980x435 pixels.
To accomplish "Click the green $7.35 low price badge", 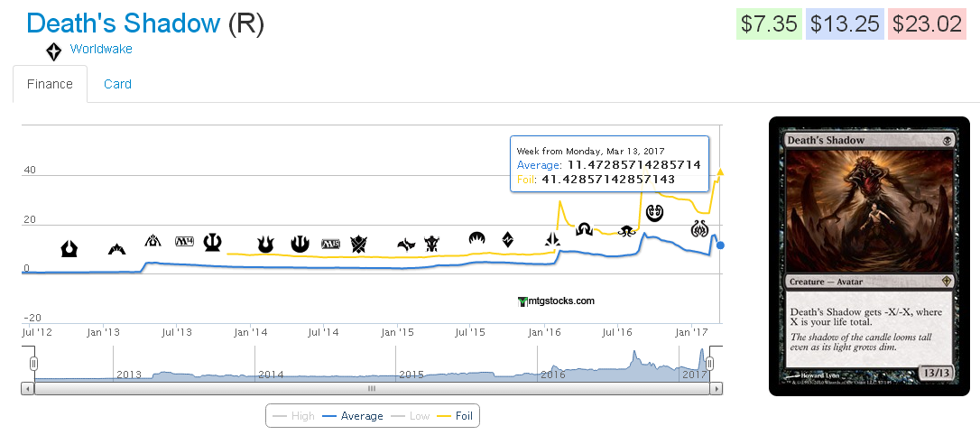I will 769,23.
